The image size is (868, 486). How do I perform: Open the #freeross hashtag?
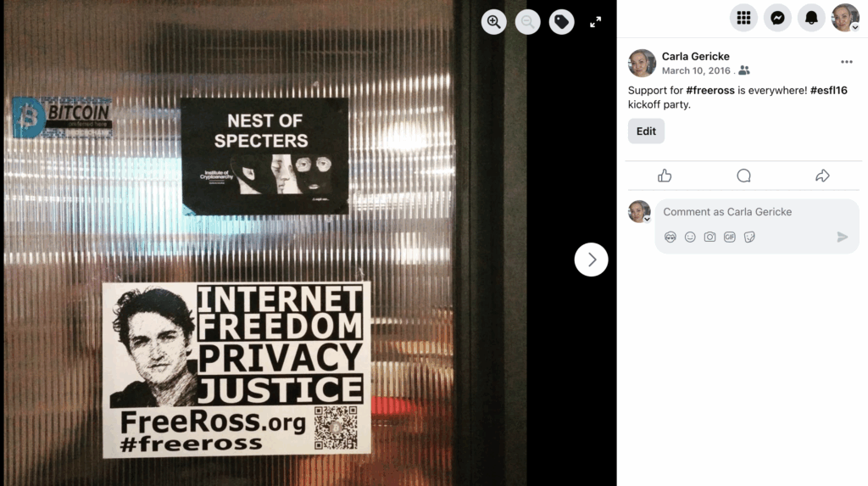pyautogui.click(x=709, y=90)
